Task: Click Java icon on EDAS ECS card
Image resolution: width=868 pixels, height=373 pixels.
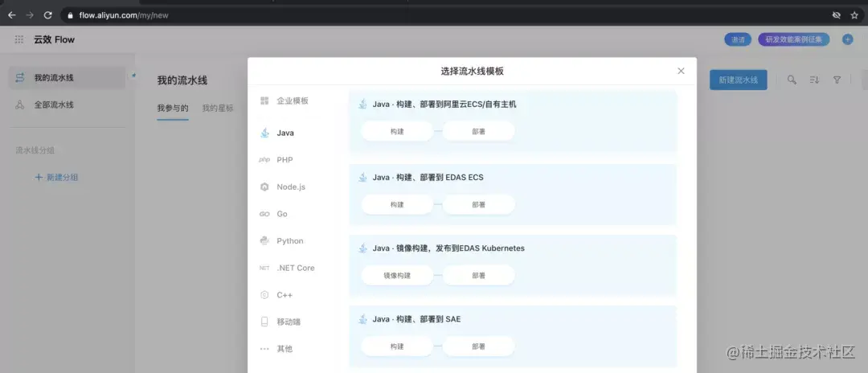Action: (362, 178)
